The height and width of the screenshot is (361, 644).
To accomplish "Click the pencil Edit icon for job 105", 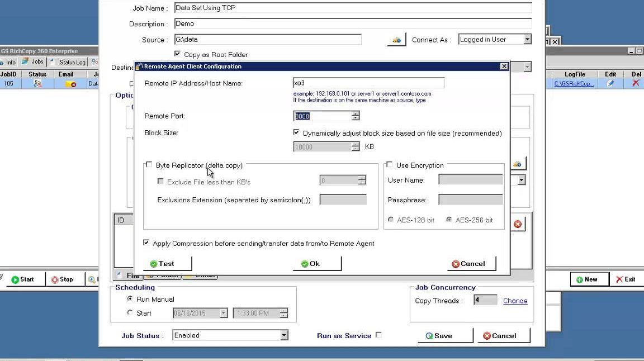I will (610, 83).
